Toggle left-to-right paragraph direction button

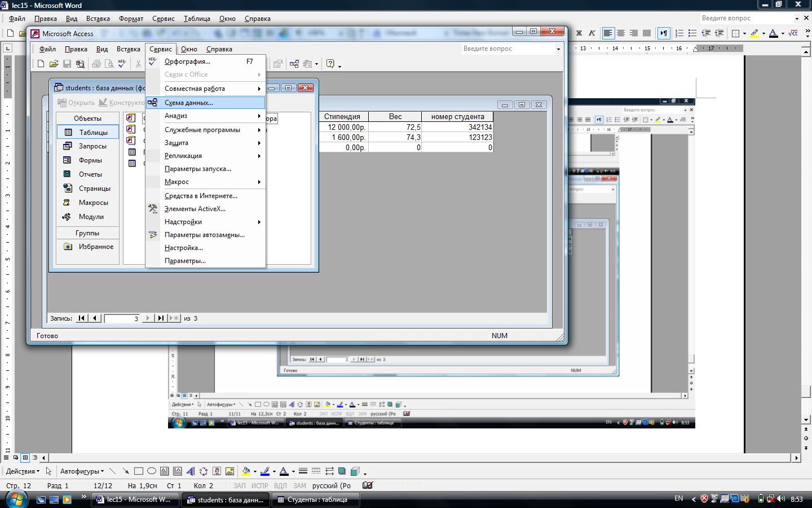(664, 33)
